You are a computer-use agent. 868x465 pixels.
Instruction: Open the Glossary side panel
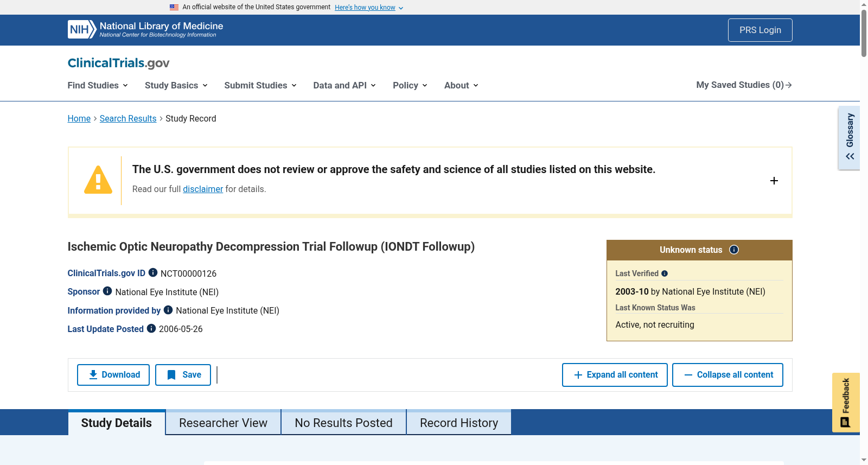pyautogui.click(x=850, y=138)
